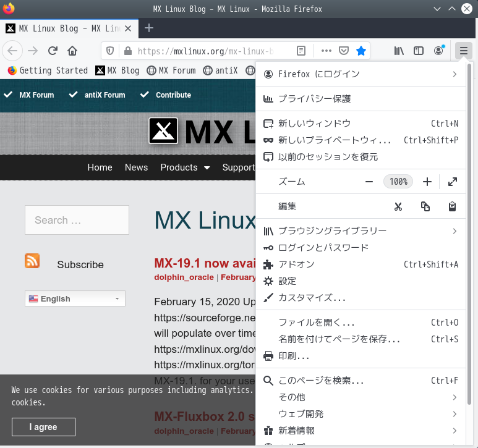Open News in site navigation
The height and width of the screenshot is (448, 478).
[x=136, y=167]
